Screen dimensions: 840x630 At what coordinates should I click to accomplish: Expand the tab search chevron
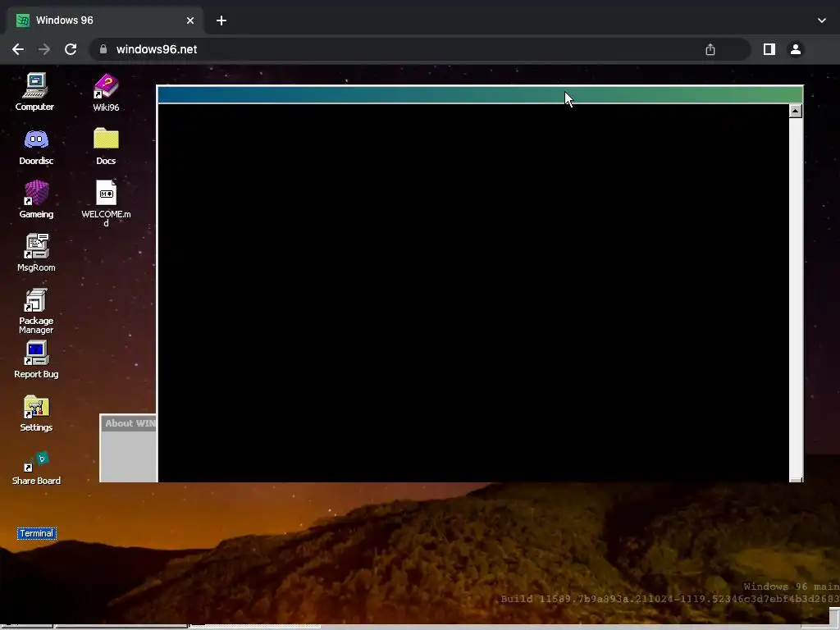point(822,21)
